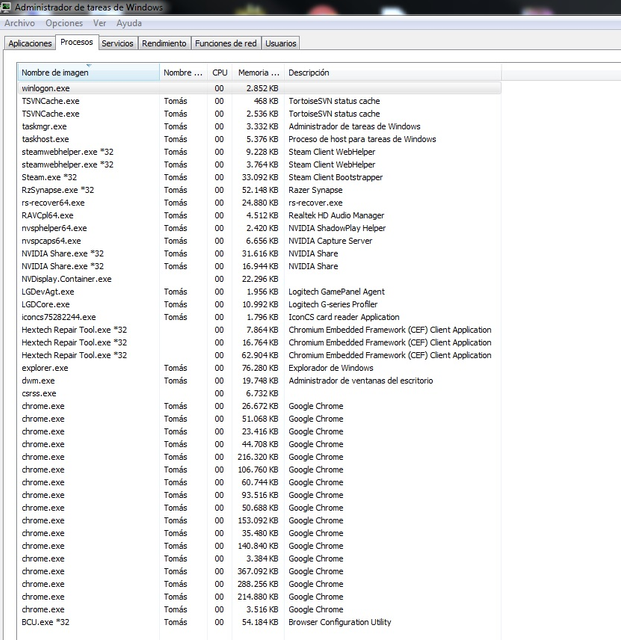Click the Steam Client Bootstrapper description

[x=336, y=177]
